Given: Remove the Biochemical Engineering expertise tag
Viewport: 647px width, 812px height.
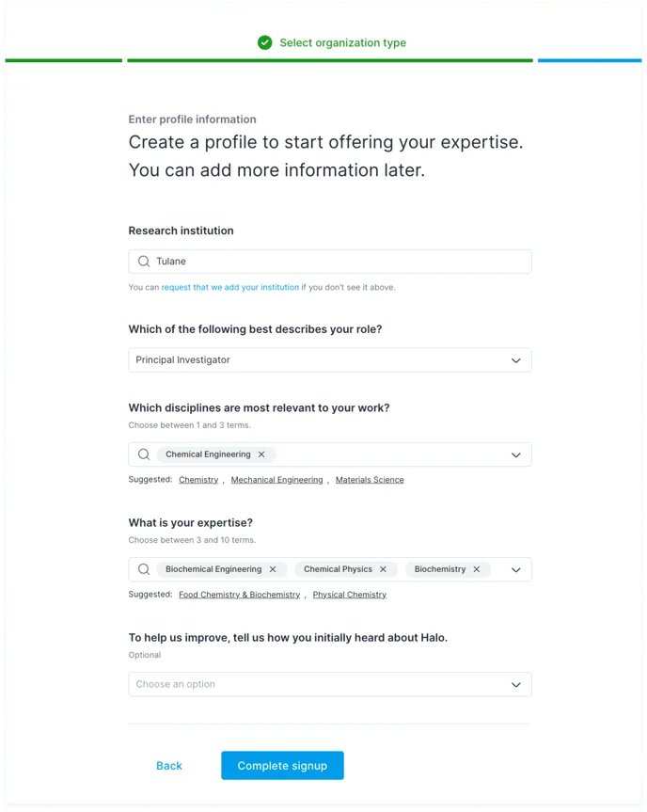Looking at the screenshot, I should (x=273, y=569).
